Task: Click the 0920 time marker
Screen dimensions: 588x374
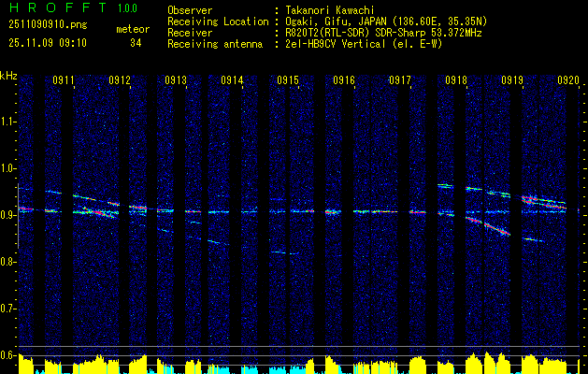Action: pos(568,80)
